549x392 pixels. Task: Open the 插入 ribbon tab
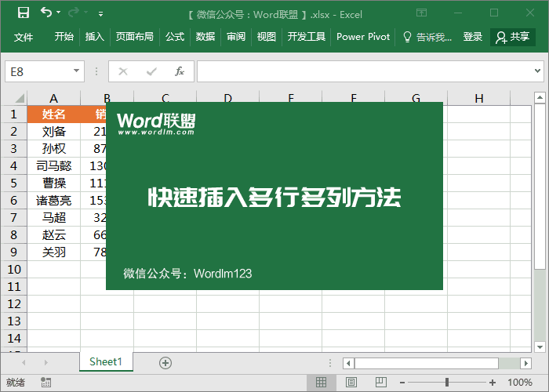click(x=94, y=37)
